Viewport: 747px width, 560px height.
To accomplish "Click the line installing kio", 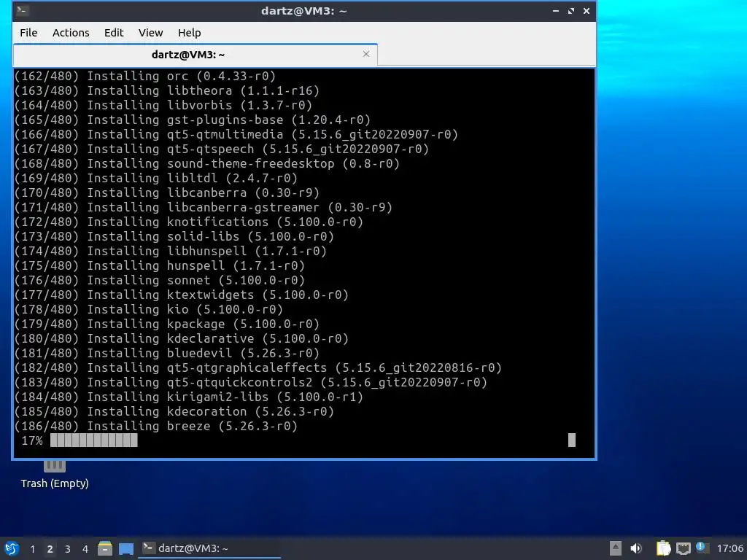I will (x=149, y=309).
